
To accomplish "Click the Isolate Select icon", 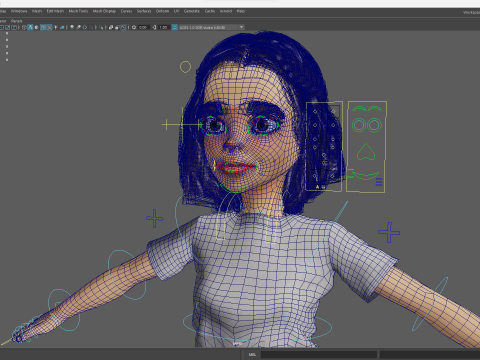I will [x=101, y=27].
